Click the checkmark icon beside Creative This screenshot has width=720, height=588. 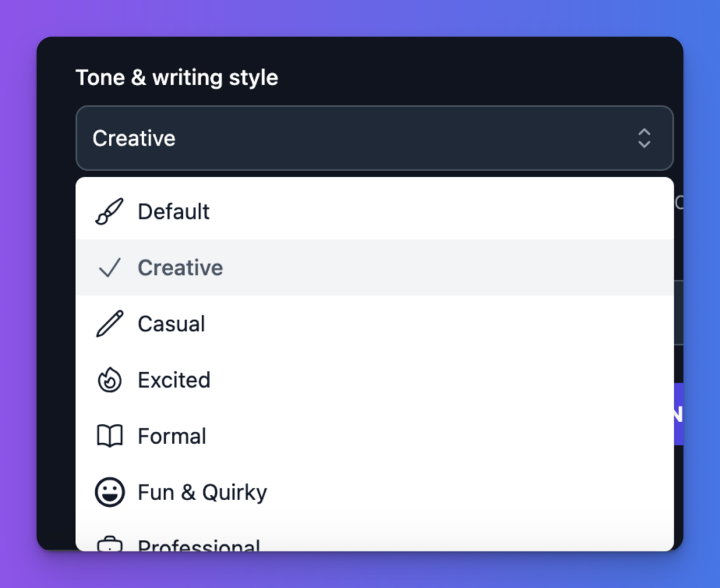(110, 267)
